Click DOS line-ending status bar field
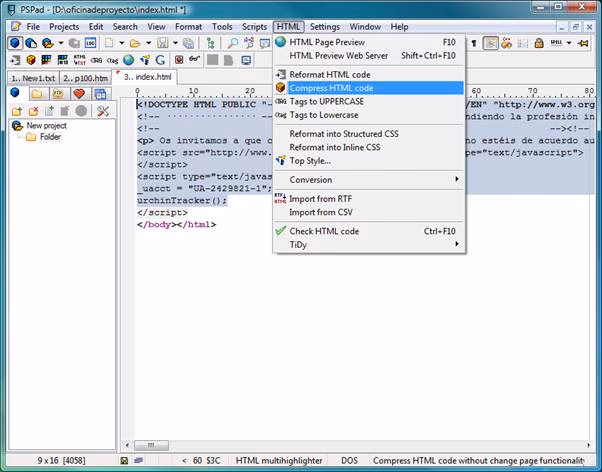The image size is (602, 472). click(x=349, y=460)
